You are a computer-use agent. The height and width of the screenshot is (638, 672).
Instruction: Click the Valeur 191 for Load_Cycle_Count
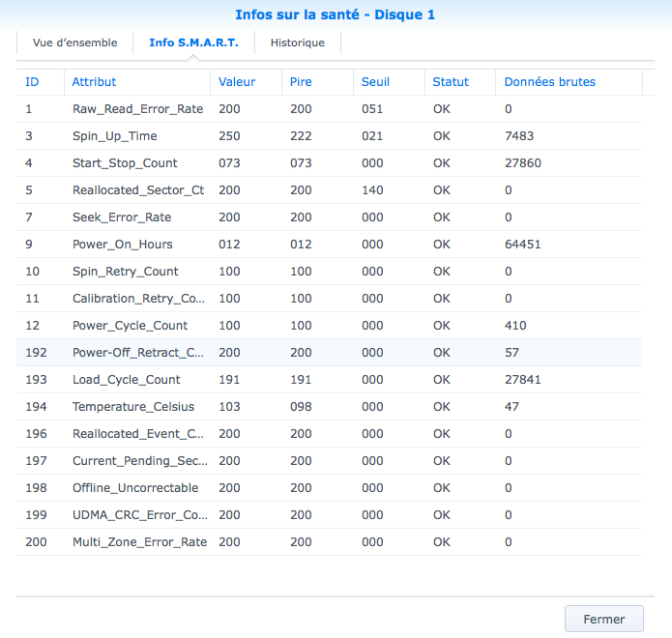229,379
